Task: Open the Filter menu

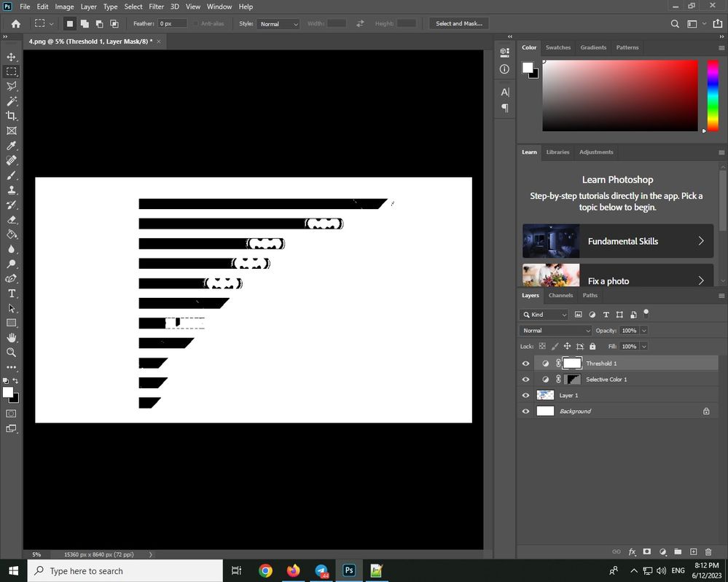Action: coord(157,7)
